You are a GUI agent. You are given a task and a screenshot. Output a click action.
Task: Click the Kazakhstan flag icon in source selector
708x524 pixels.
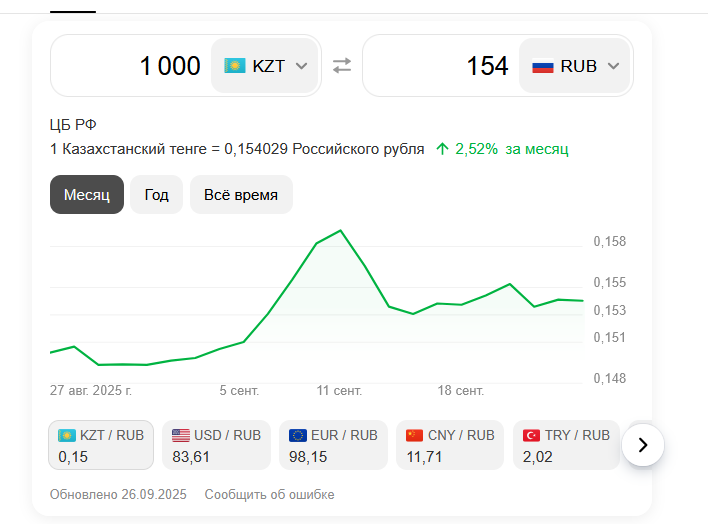[x=235, y=66]
